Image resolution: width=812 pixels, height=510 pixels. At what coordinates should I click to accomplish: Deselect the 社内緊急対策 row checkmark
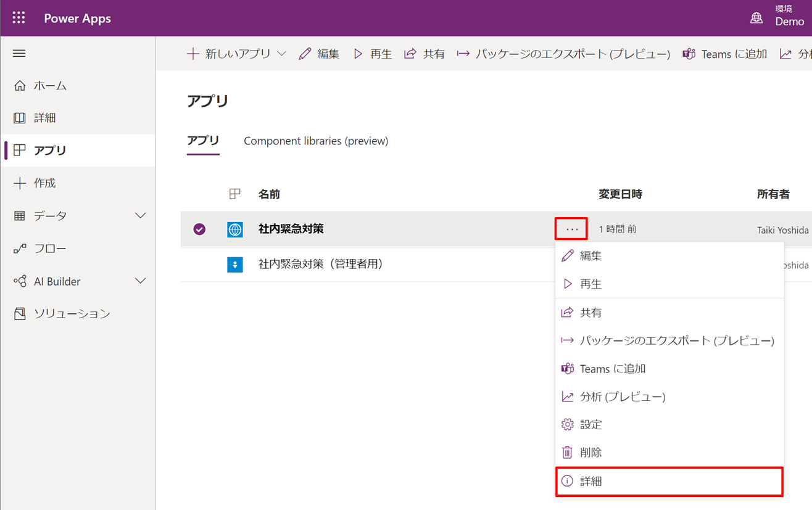point(199,229)
